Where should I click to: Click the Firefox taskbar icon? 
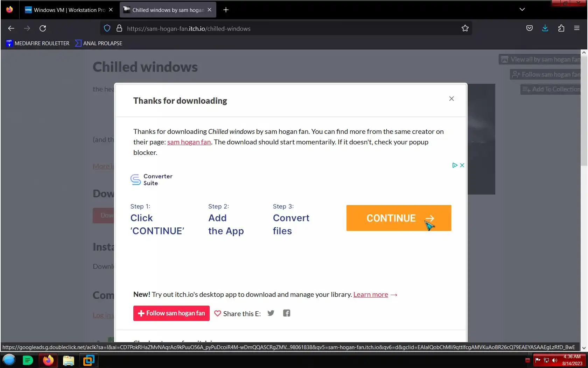click(48, 360)
